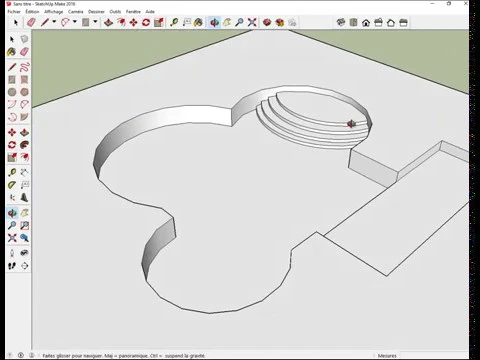Activate the Follow Me tool
The height and width of the screenshot is (360, 480).
coord(24,145)
